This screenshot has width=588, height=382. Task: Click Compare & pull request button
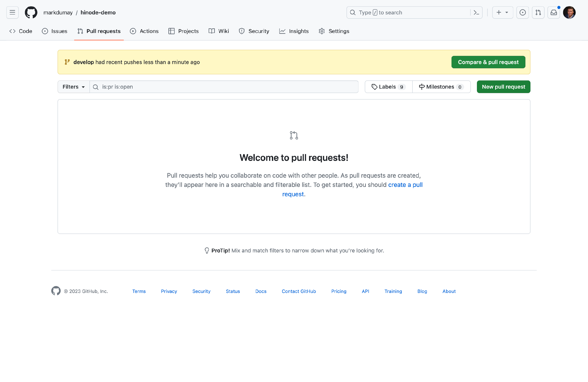point(488,62)
